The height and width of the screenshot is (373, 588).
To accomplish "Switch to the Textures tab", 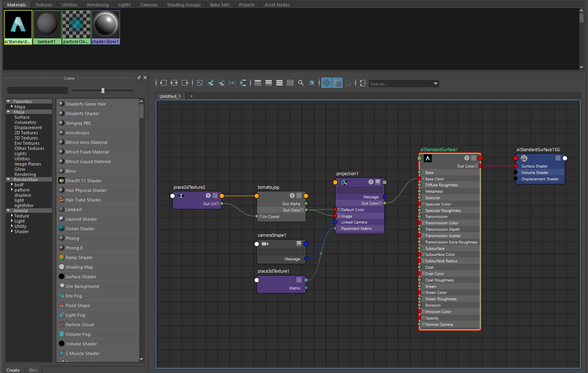I will click(x=44, y=5).
